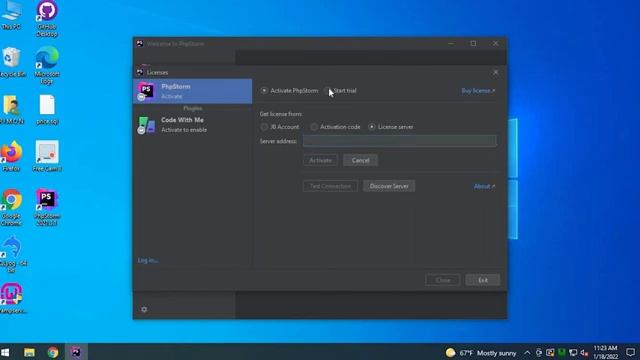Open the About link
The image size is (640, 360).
[x=484, y=186]
